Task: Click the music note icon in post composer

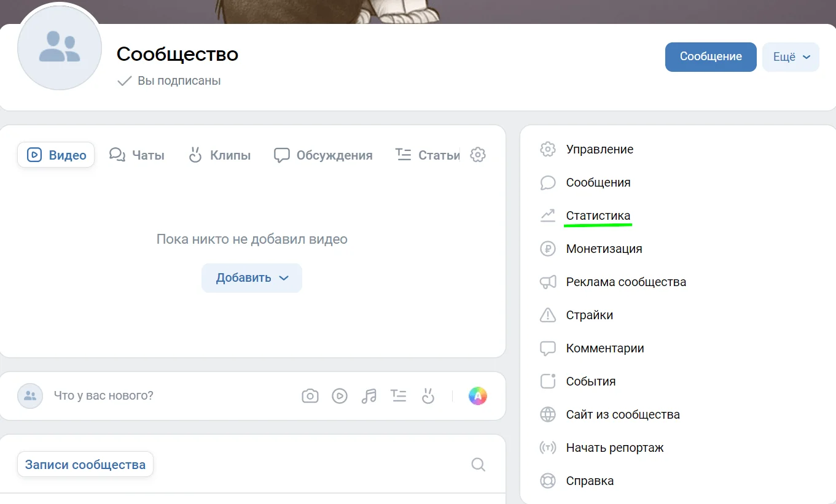Action: pyautogui.click(x=369, y=396)
